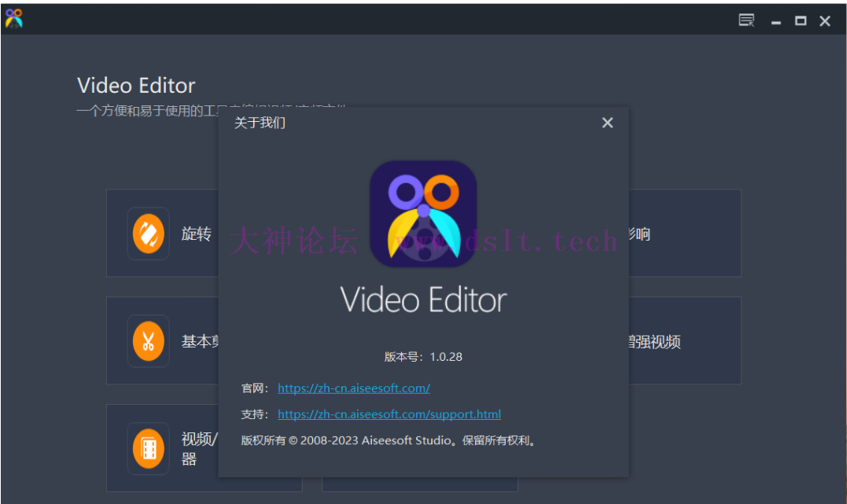Open the orange scissors Basic Clip icon
The image size is (847, 504).
[149, 341]
